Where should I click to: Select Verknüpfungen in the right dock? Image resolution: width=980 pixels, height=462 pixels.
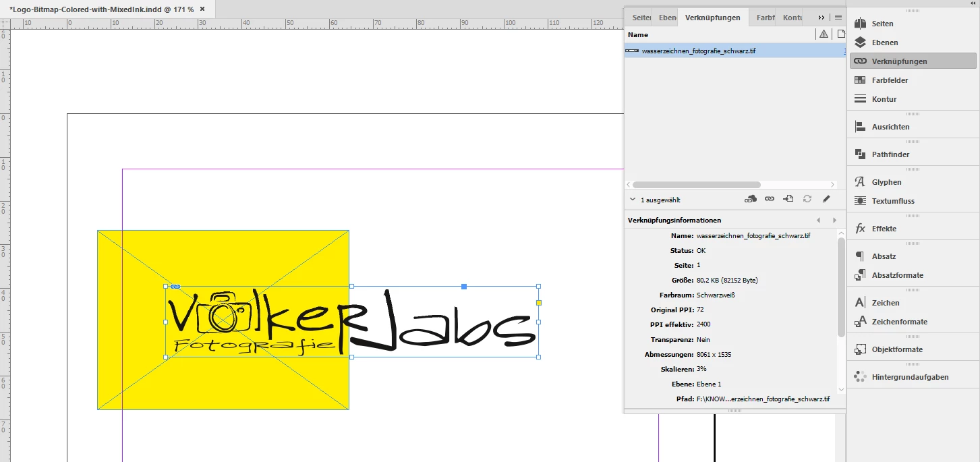click(x=913, y=61)
